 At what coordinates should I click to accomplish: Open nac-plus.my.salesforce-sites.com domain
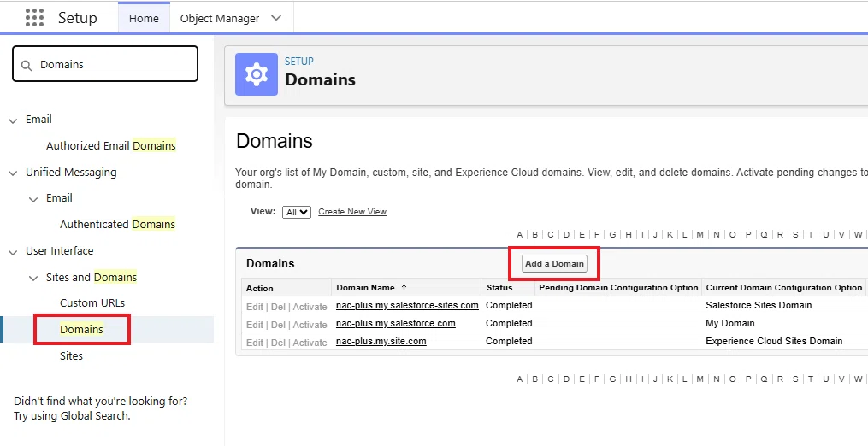click(407, 305)
